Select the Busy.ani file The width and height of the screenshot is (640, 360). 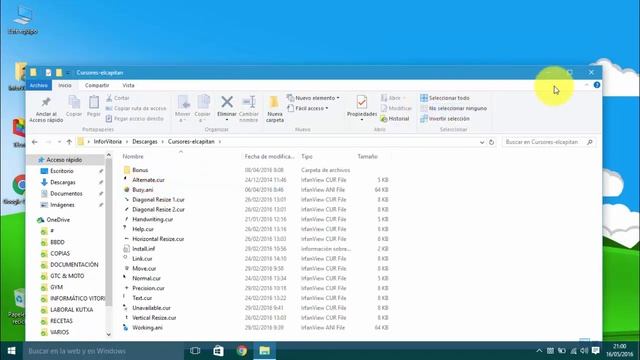142,190
